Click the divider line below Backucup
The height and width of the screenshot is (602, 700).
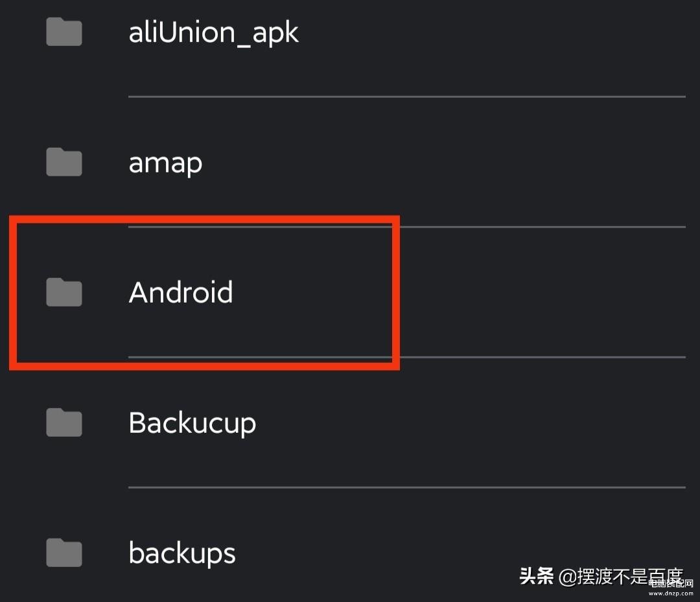pos(406,487)
